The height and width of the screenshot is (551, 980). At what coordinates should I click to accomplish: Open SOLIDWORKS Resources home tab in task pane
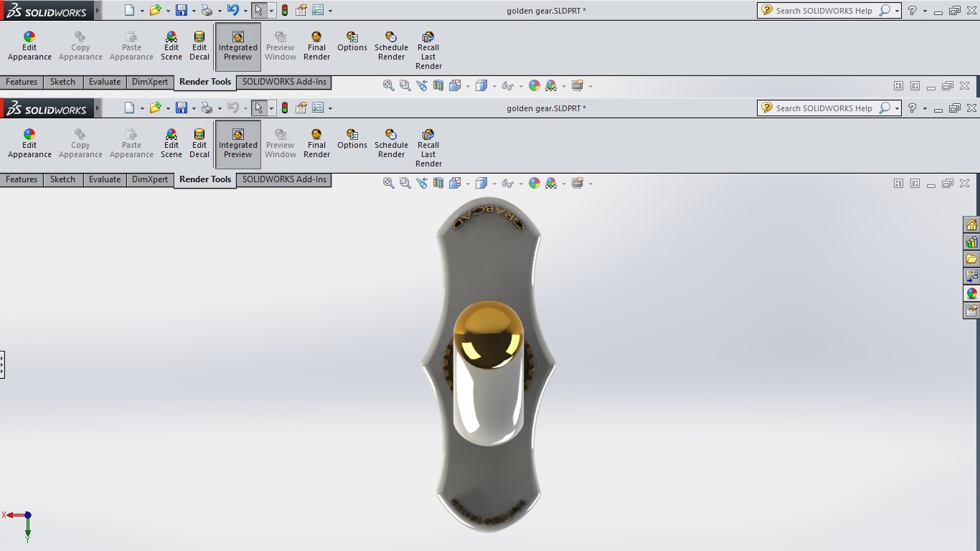pos(971,225)
